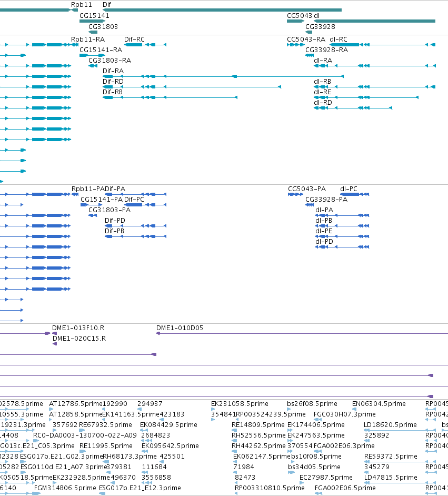Image resolution: width=448 pixels, height=496 pixels.
Task: Click the DME1-013F10.R clone label
Action: click(x=78, y=328)
